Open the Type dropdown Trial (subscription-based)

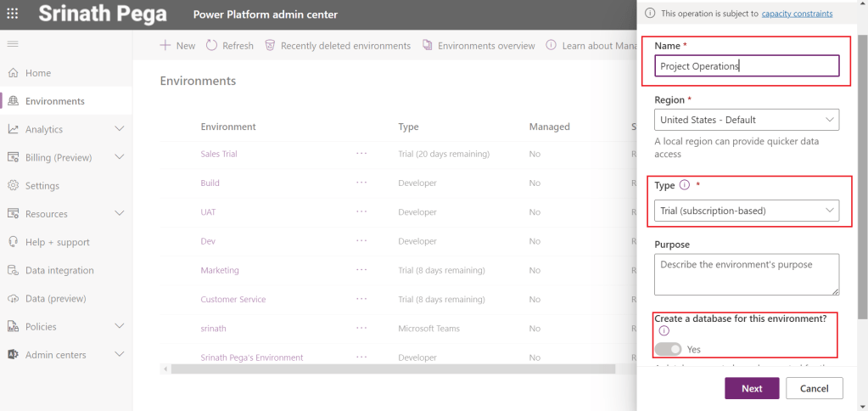(x=747, y=211)
